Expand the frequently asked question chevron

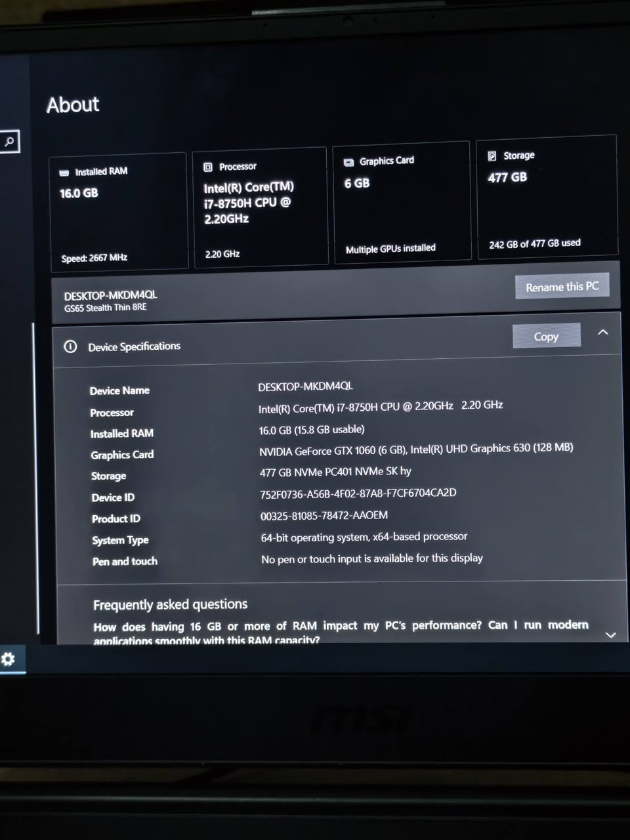tap(610, 635)
